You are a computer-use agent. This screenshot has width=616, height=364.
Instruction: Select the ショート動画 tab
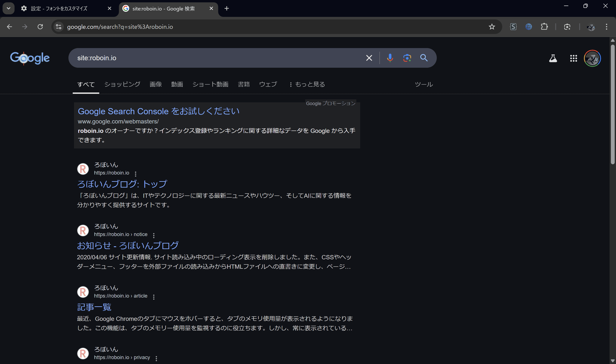tap(210, 84)
